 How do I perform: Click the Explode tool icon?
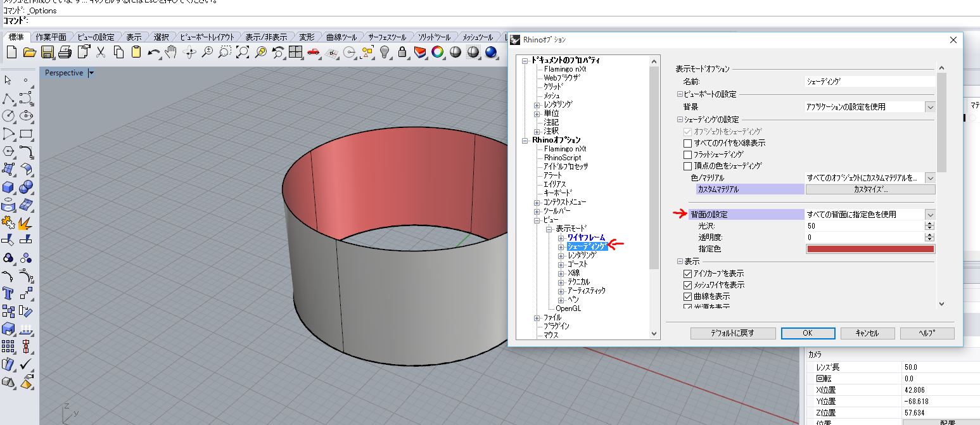click(x=26, y=222)
